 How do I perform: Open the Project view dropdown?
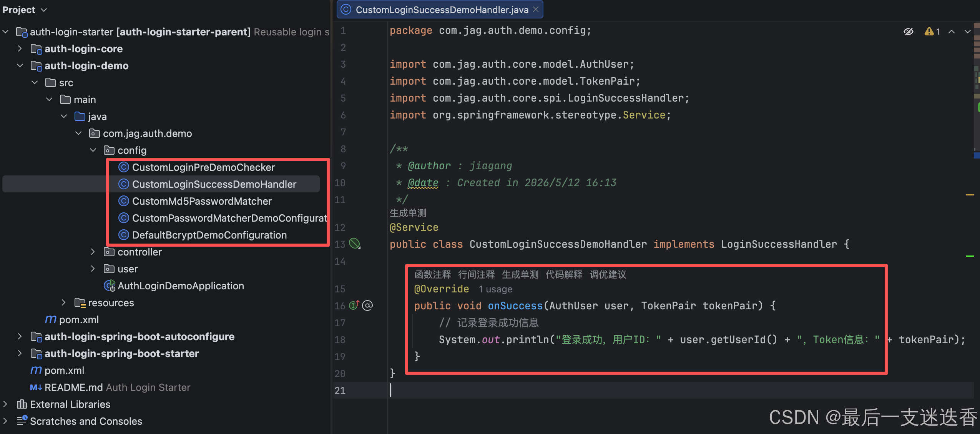click(x=44, y=10)
